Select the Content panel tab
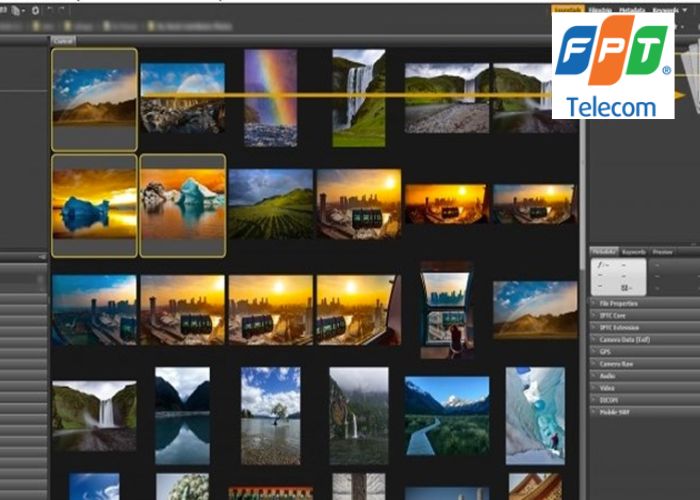 pos(62,40)
